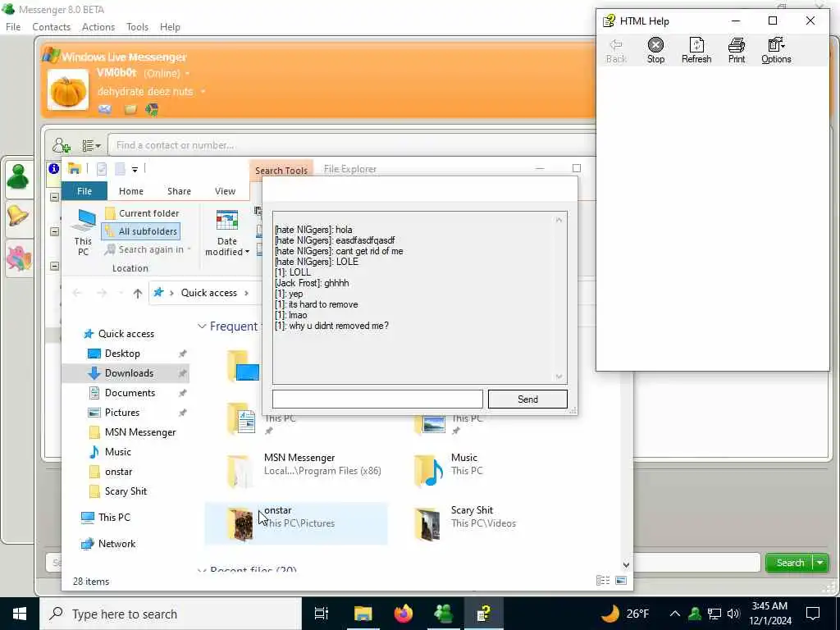Open the Messenger Help menu
Image resolution: width=840 pixels, height=630 pixels.
170,27
